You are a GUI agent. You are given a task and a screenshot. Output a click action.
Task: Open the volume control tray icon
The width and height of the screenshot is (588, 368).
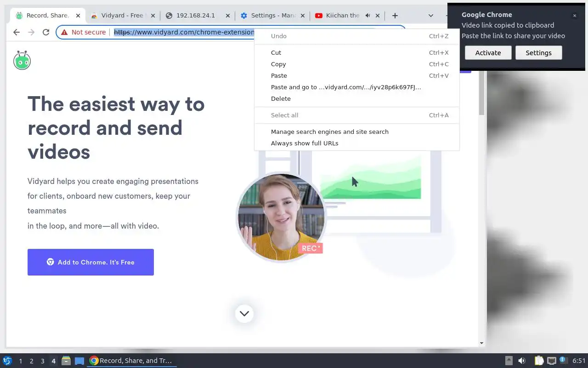pos(522,361)
